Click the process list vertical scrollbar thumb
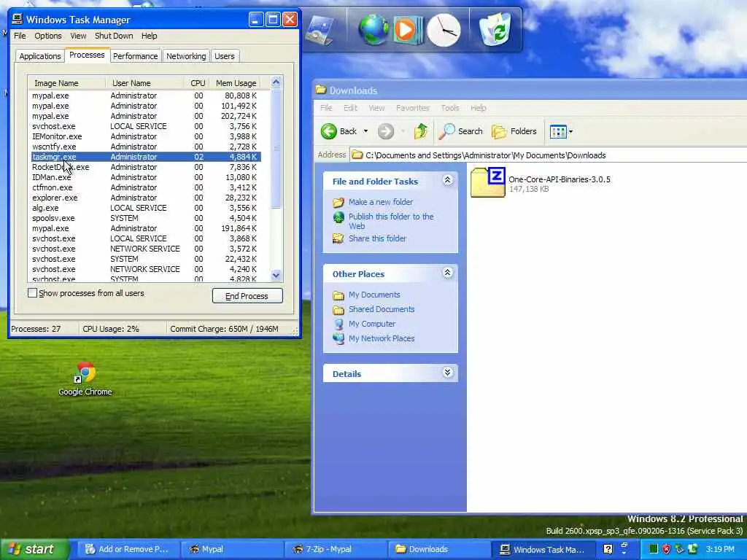This screenshot has width=747, height=560. [276, 148]
